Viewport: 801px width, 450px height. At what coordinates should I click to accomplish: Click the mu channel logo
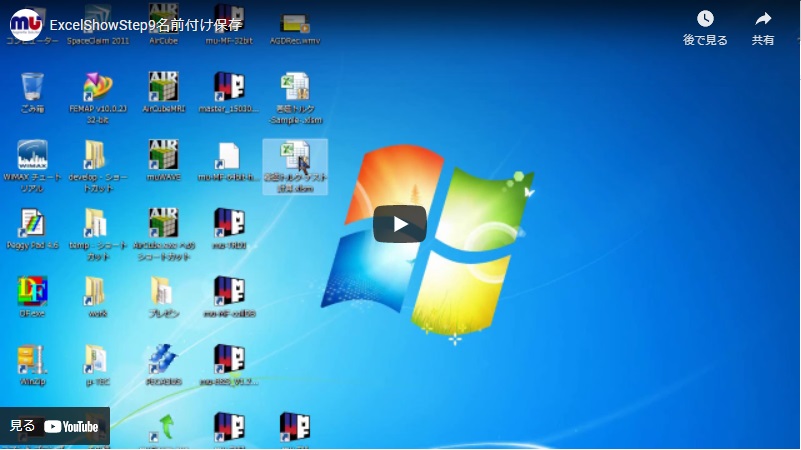26,25
